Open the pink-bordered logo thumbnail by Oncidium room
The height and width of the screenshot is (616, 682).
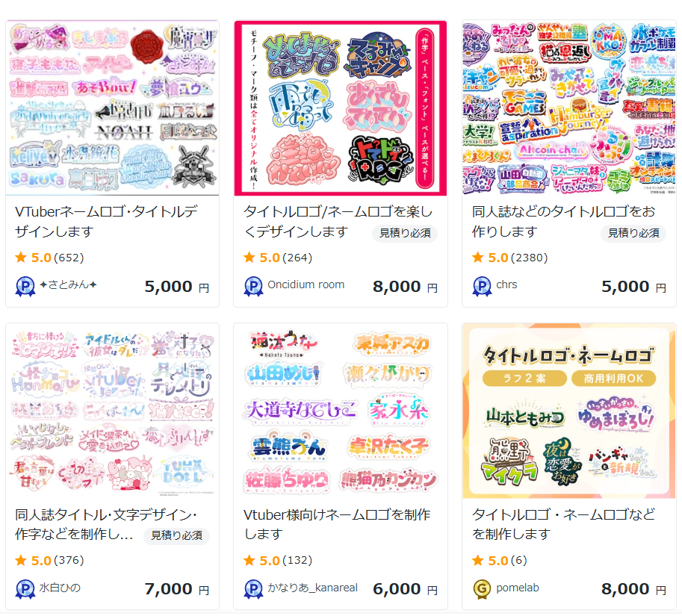click(x=341, y=108)
